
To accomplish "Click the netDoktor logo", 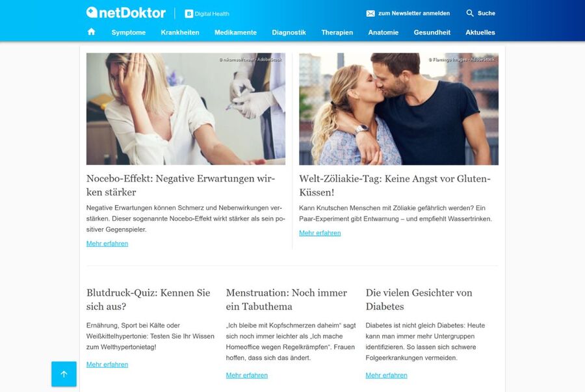I will click(x=125, y=13).
